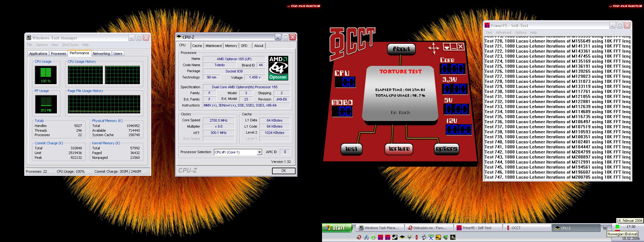Click the white tool icon beside Super Pi

(x=424, y=237)
